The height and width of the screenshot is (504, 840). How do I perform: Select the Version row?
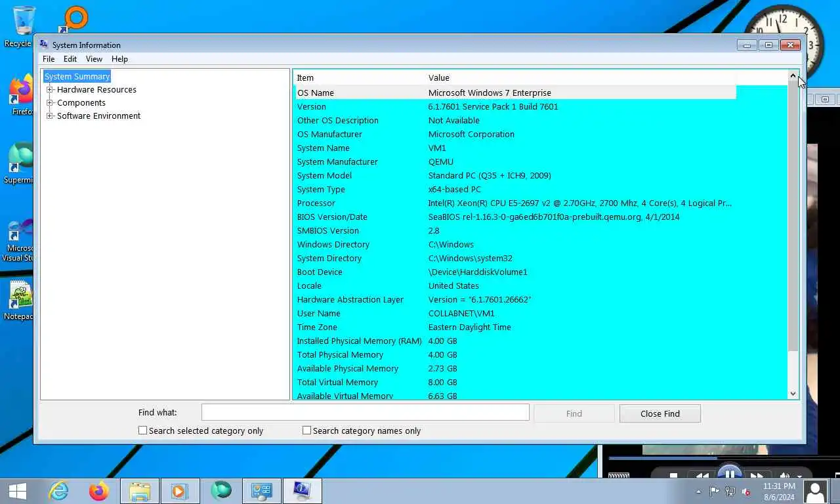515,106
